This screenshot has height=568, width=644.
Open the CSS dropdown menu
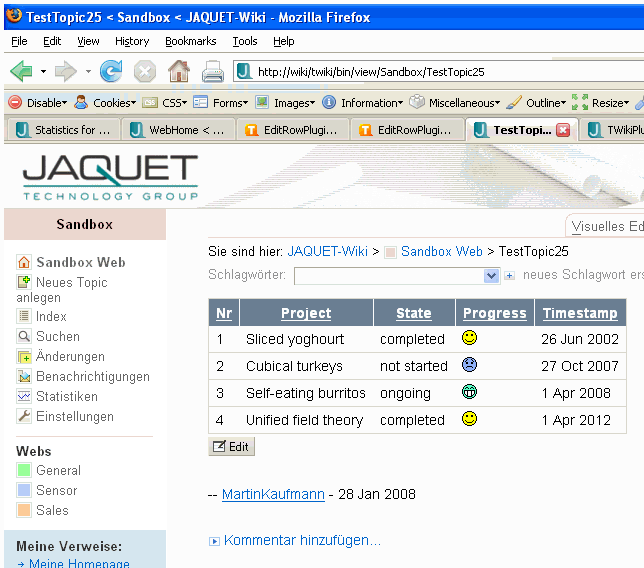coord(165,103)
